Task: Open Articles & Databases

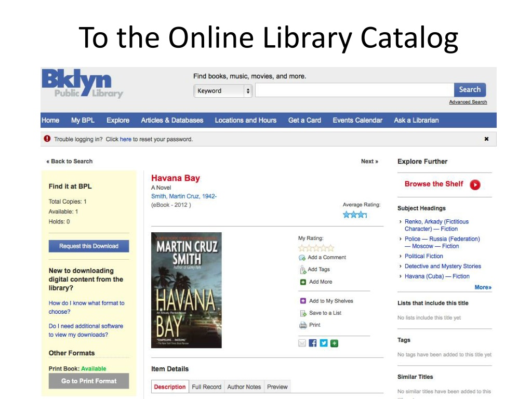Action: [172, 120]
